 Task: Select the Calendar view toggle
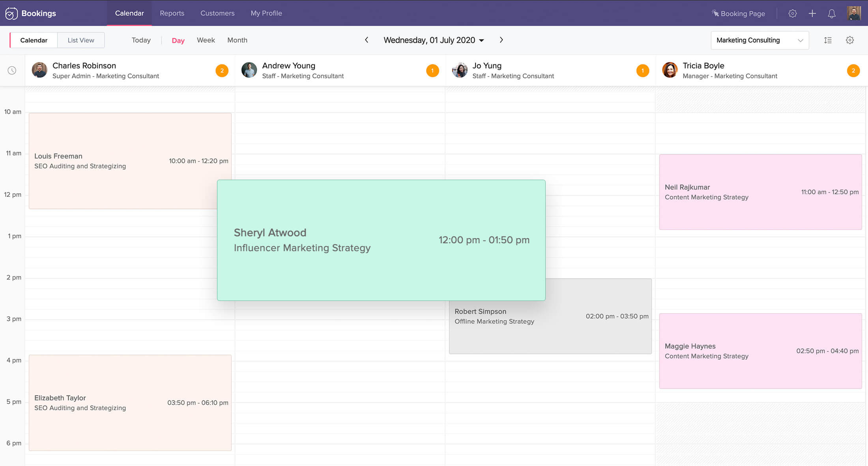(34, 40)
